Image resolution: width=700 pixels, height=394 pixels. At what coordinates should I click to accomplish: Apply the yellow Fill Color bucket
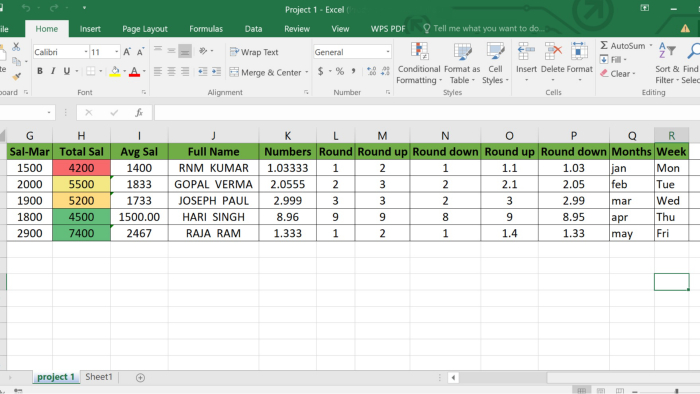pyautogui.click(x=115, y=71)
